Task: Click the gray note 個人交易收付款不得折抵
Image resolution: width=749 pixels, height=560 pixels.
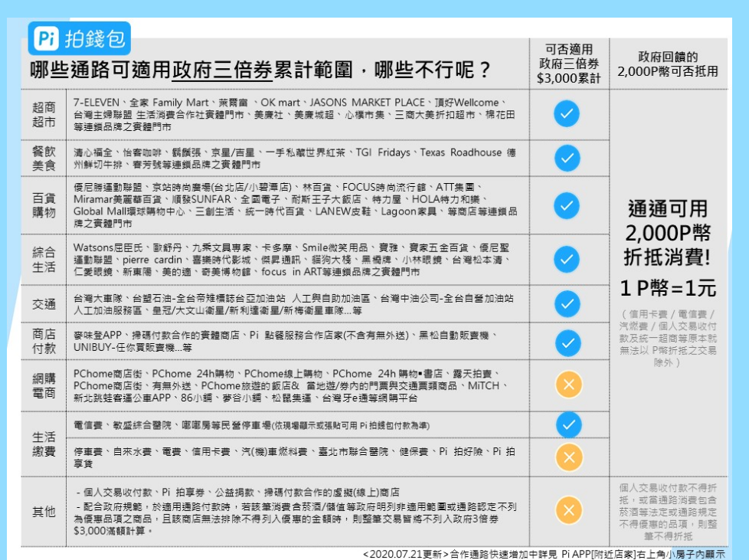Action: tap(668, 512)
